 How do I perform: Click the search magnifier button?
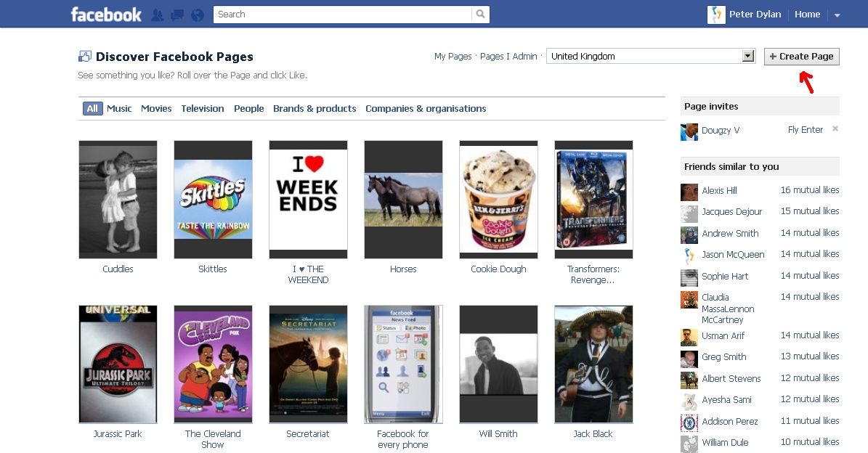pyautogui.click(x=480, y=15)
